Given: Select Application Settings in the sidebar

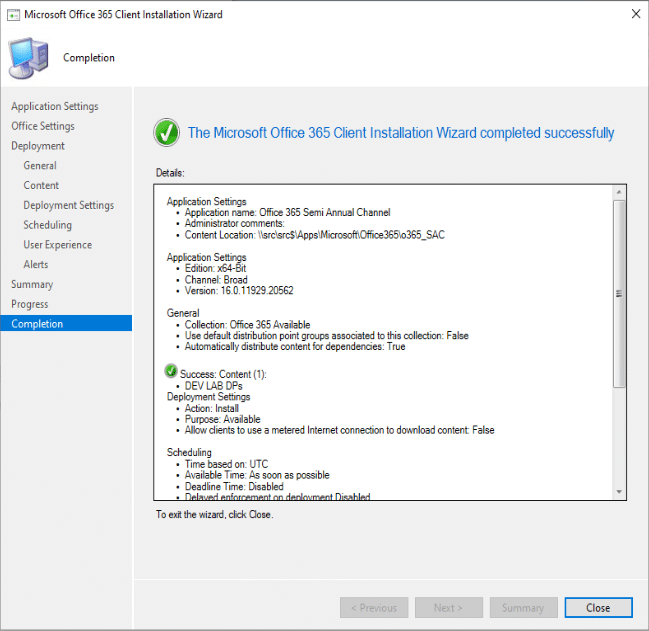Looking at the screenshot, I should coord(55,106).
